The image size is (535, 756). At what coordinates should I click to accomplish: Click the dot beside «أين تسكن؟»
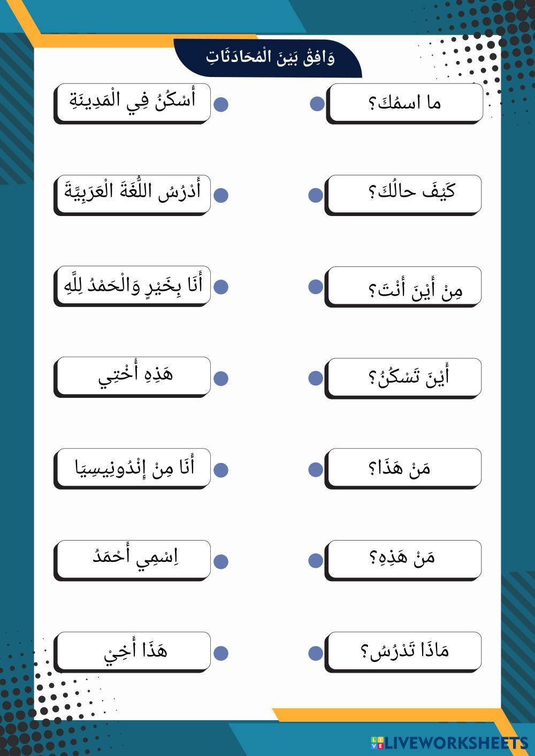[316, 378]
